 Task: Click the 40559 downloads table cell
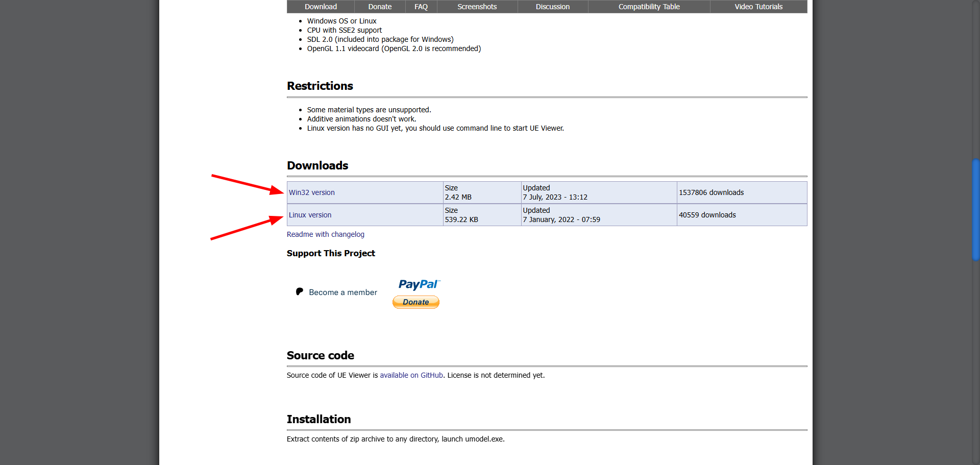(x=741, y=215)
